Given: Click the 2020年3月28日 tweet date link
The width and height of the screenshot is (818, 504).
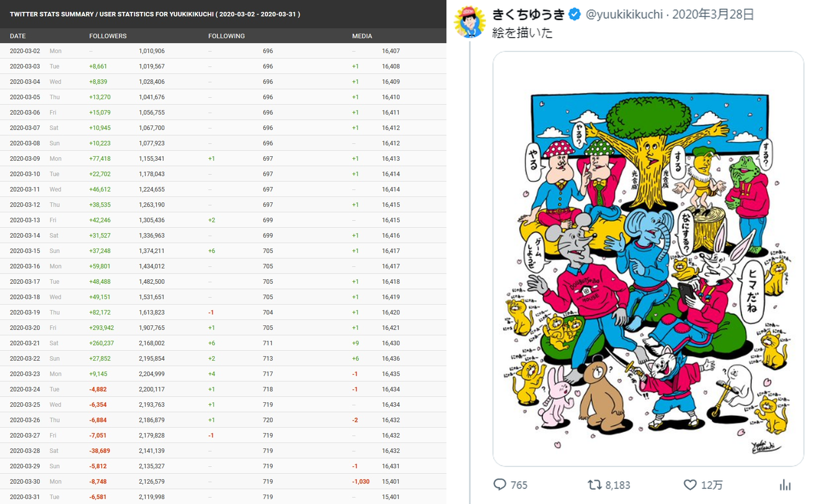Looking at the screenshot, I should 713,14.
